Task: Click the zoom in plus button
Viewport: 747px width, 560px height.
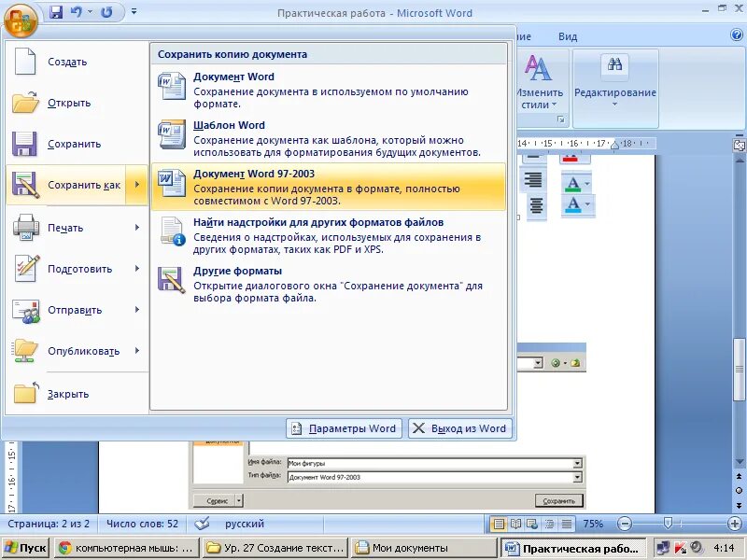Action: [x=735, y=525]
